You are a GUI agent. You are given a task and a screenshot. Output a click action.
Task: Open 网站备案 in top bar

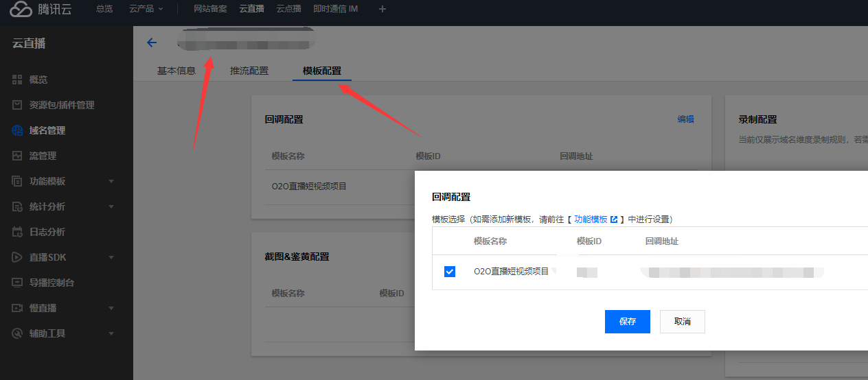[x=210, y=9]
